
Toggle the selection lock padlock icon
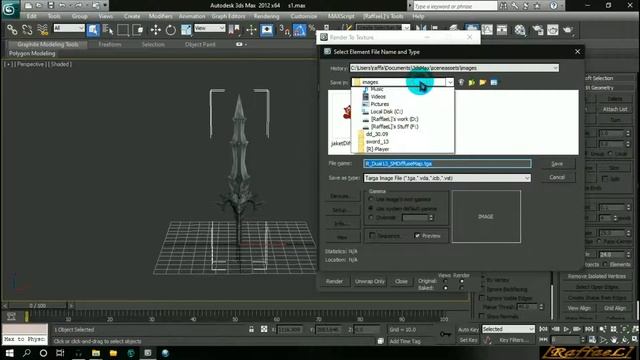[x=251, y=329]
